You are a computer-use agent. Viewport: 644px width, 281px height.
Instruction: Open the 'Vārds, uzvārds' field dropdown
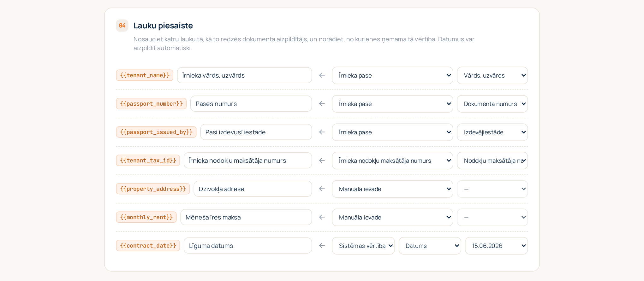[x=492, y=75]
